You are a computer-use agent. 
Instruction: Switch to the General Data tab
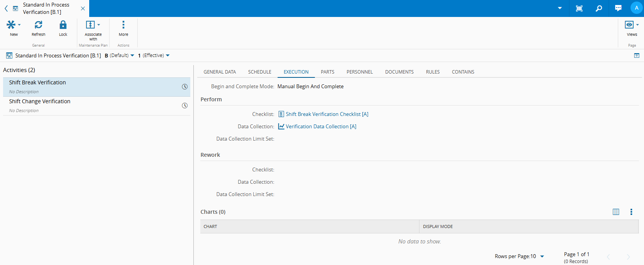click(220, 72)
